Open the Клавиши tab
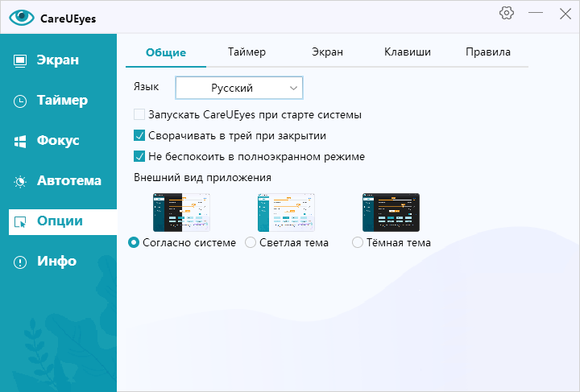 point(407,52)
